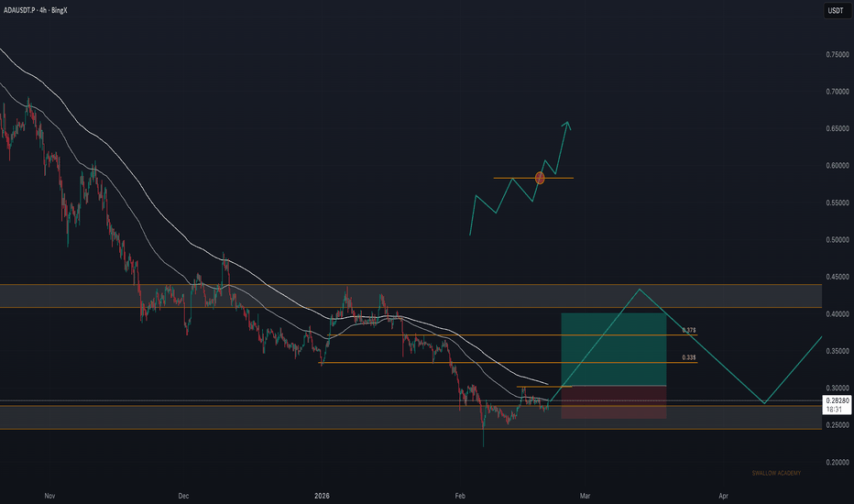Click the green upward arrow tip
Viewport: 854px width, 504px height.
click(567, 123)
